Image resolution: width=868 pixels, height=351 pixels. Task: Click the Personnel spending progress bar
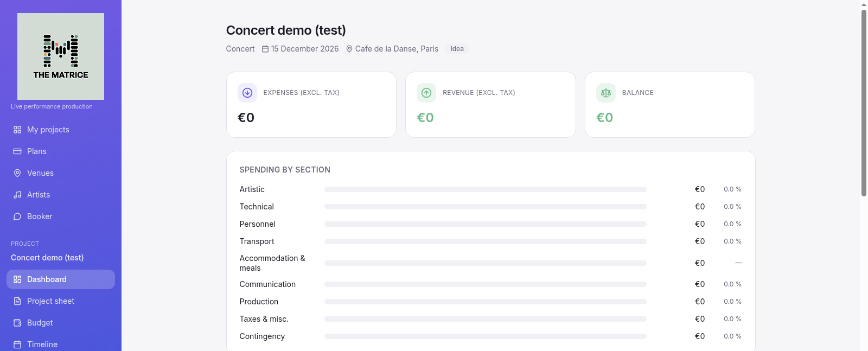coord(486,224)
